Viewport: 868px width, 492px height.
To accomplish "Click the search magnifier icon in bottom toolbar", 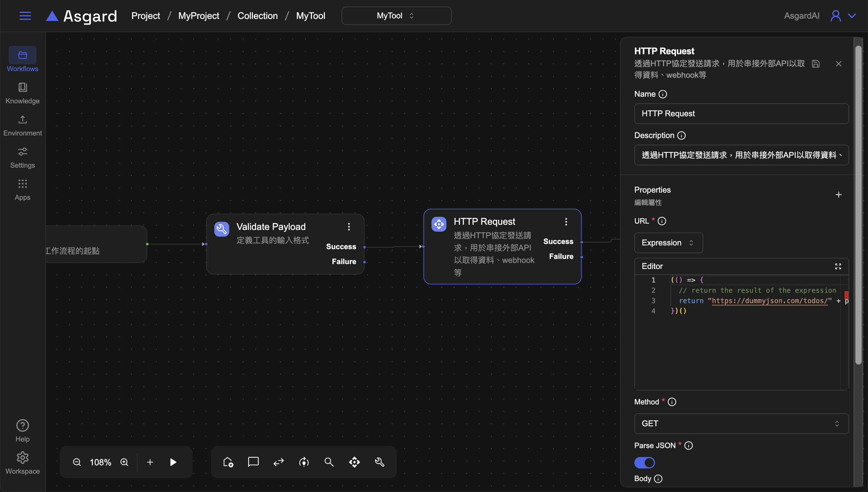I will 329,462.
